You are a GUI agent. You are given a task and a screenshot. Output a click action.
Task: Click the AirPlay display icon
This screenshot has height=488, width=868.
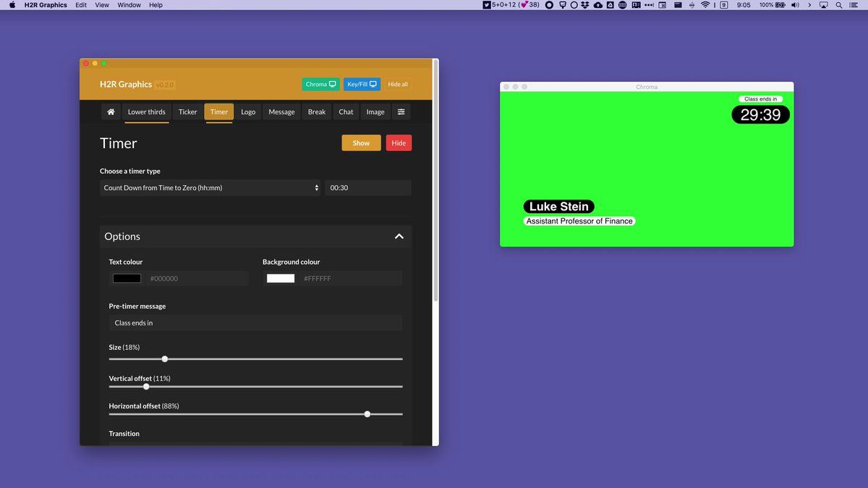[x=823, y=5]
